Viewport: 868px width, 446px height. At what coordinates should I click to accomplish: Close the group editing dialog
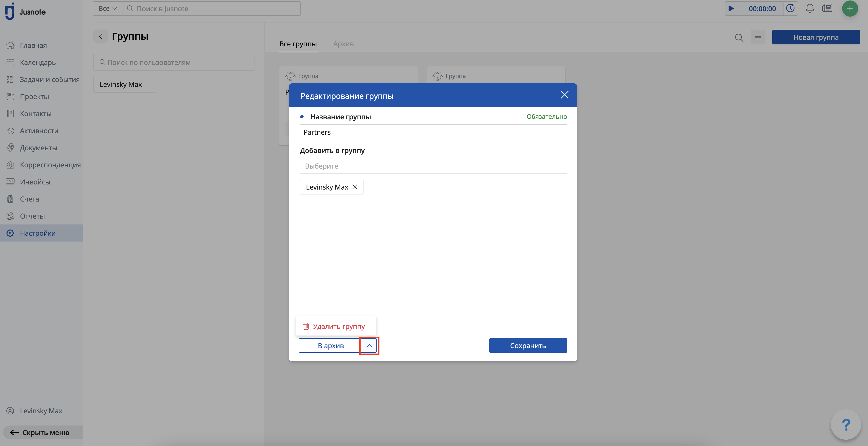tap(564, 95)
